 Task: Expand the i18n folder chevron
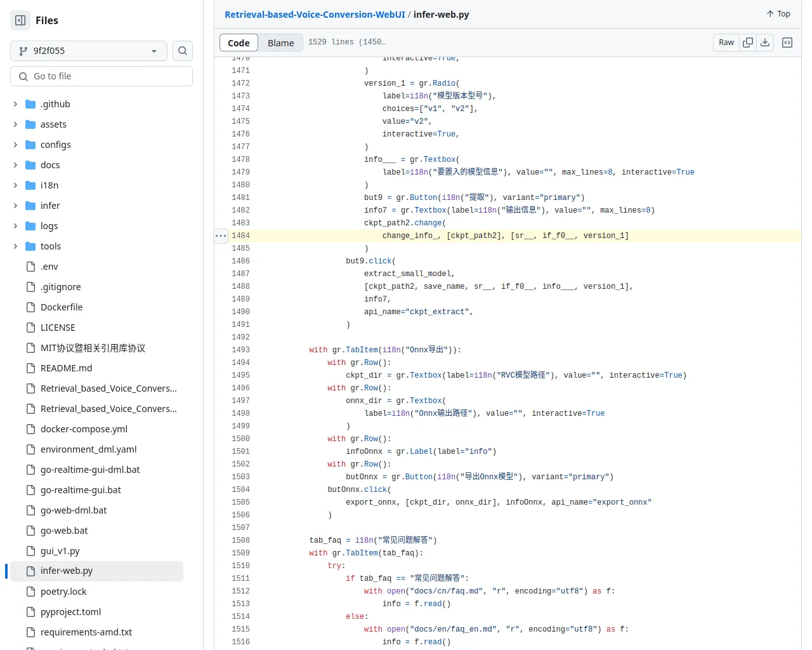pyautogui.click(x=15, y=185)
